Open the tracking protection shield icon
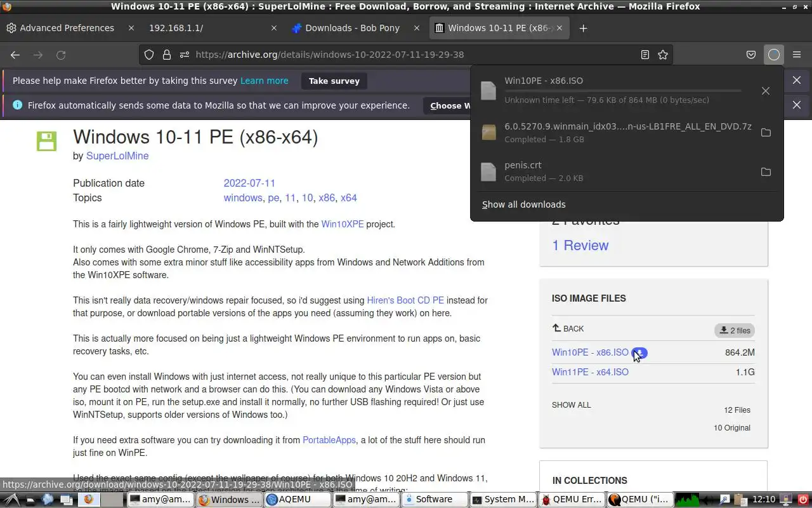 [x=149, y=55]
